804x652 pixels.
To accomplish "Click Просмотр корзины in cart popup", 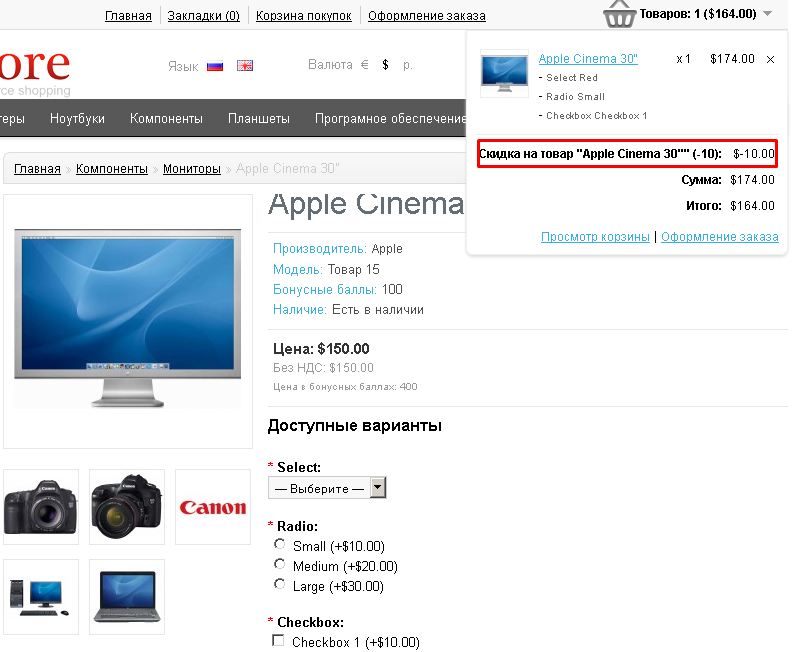I will [595, 237].
